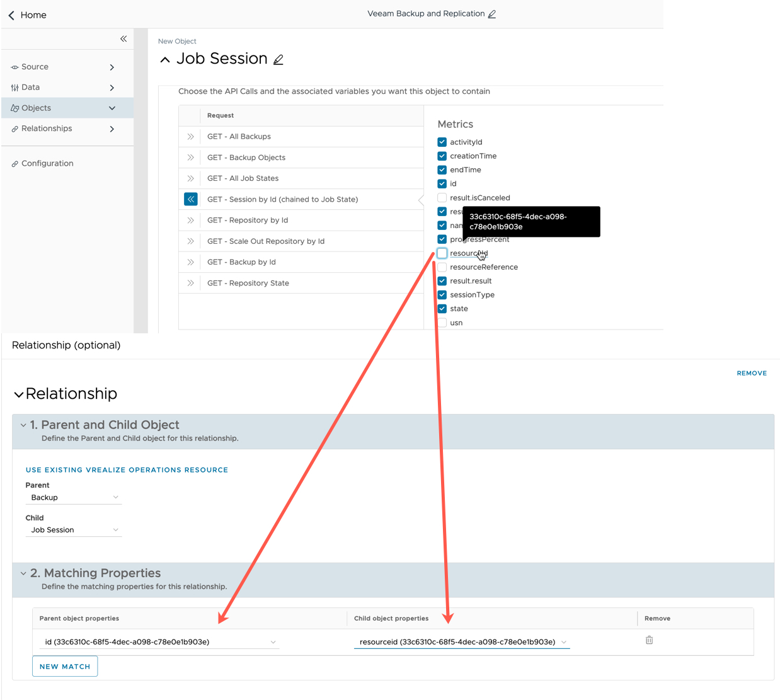The width and height of the screenshot is (780, 700).
Task: Click the Objects icon in sidebar
Action: (x=14, y=108)
